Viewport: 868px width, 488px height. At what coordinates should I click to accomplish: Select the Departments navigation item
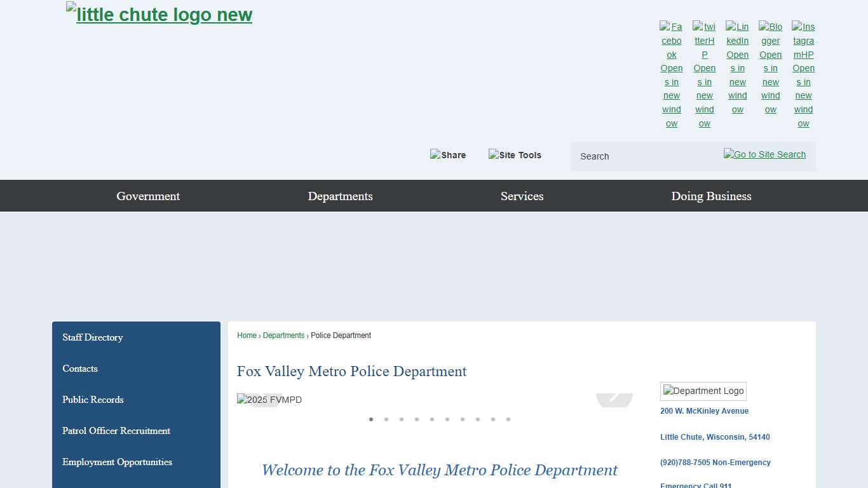click(x=340, y=196)
